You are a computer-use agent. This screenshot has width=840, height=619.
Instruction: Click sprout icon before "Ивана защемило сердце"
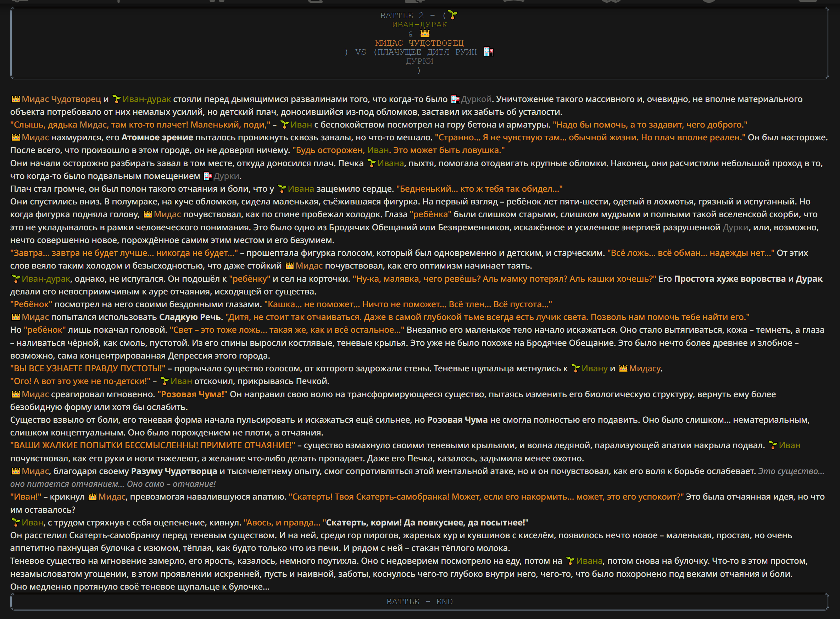(x=282, y=188)
